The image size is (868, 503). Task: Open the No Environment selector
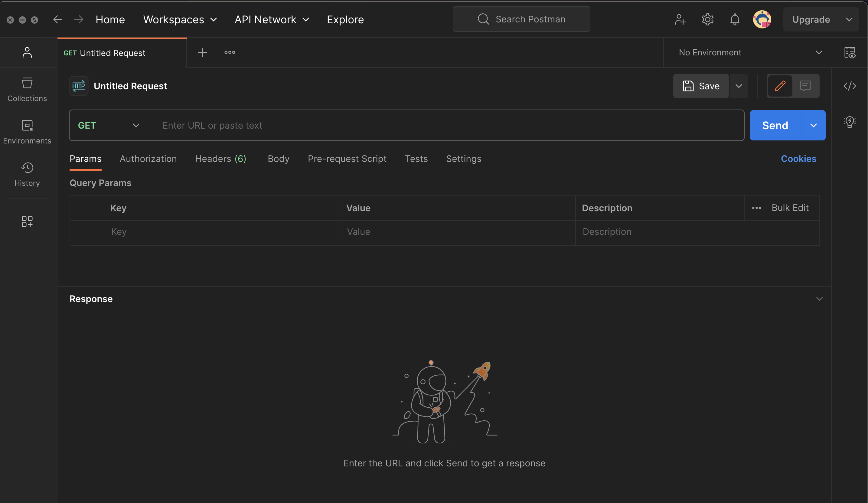point(751,52)
